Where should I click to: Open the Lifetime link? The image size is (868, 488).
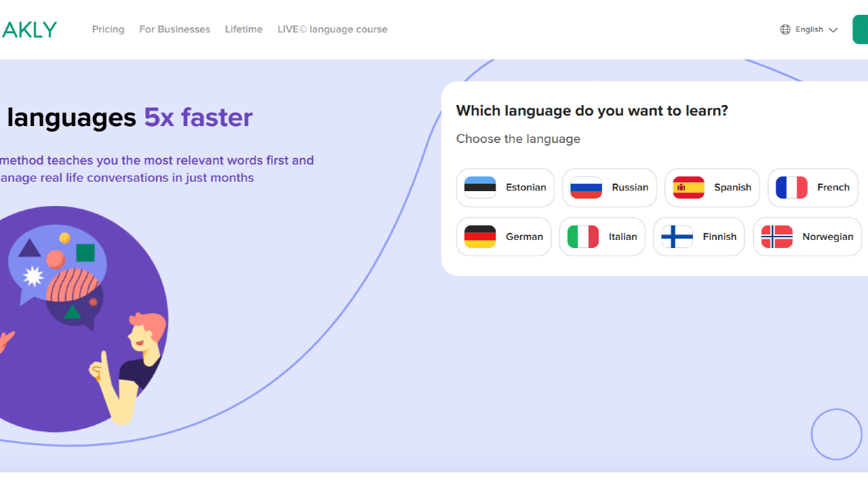(x=243, y=29)
